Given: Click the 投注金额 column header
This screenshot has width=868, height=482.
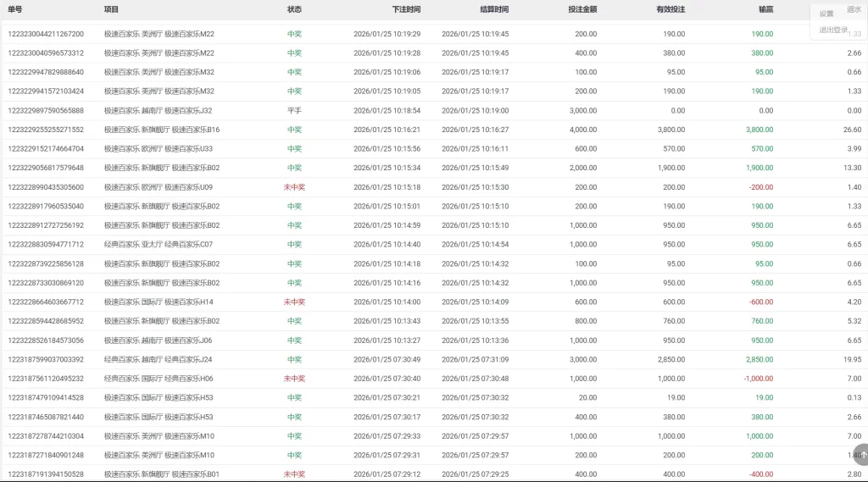Looking at the screenshot, I should pos(582,9).
